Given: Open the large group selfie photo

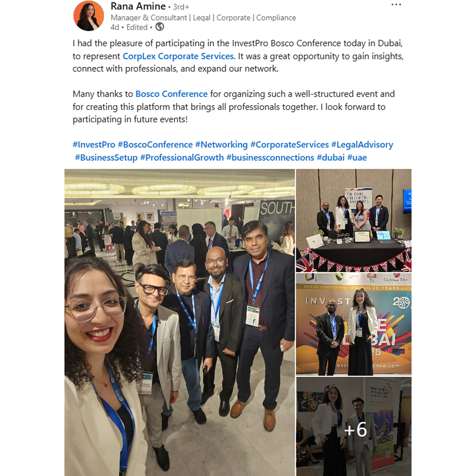Looking at the screenshot, I should coord(179,322).
